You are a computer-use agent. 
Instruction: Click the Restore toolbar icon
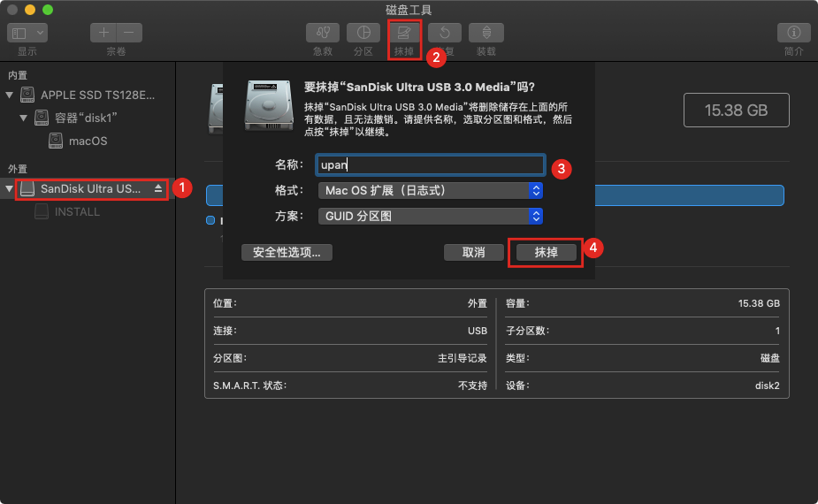(x=445, y=33)
